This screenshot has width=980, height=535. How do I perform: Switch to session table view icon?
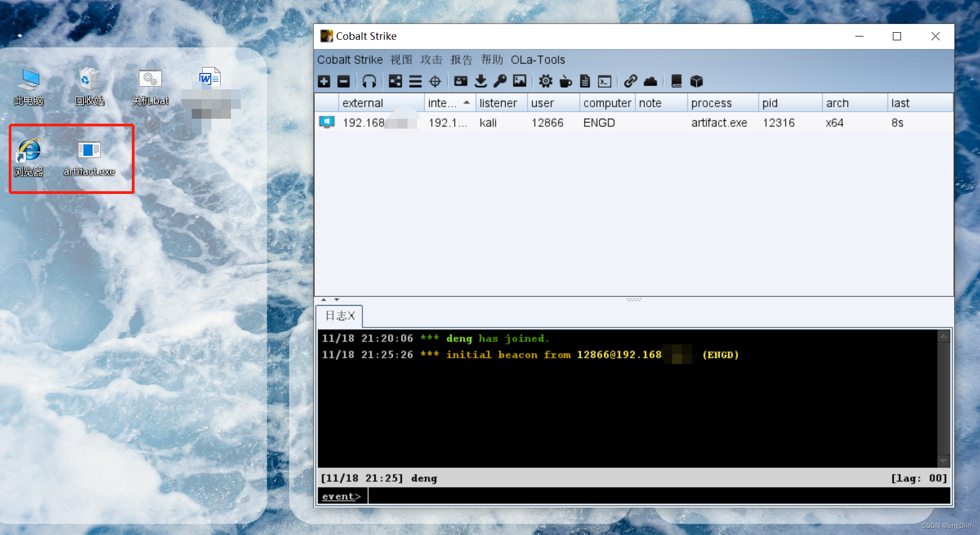pos(415,82)
